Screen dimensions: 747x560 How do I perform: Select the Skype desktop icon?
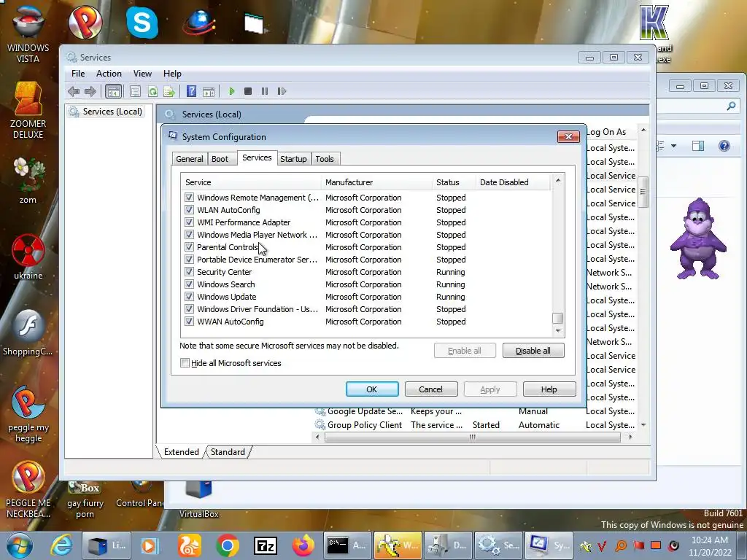(x=142, y=23)
